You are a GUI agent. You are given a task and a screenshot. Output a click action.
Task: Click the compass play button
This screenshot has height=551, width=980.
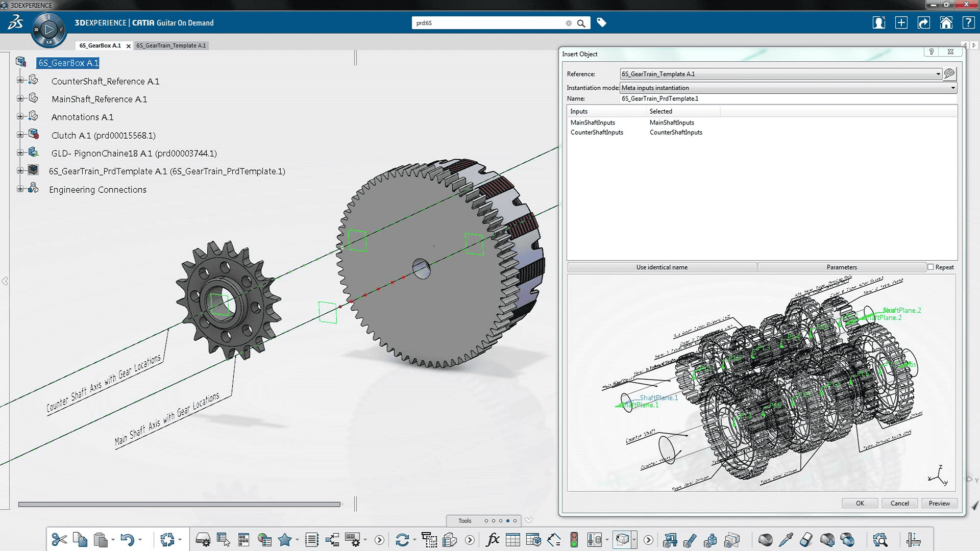coord(49,30)
